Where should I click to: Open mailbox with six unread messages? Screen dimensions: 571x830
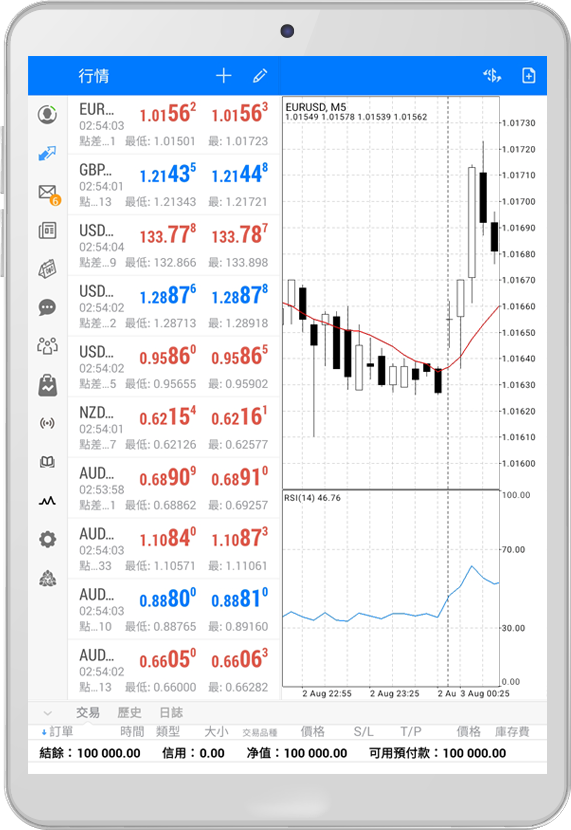click(48, 193)
